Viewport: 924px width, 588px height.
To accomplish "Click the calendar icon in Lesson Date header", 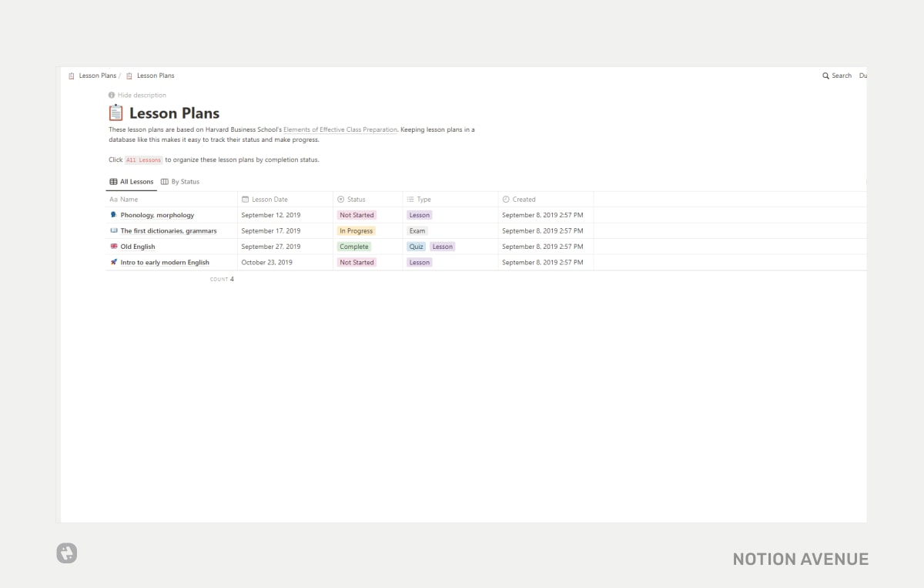I will pos(246,200).
